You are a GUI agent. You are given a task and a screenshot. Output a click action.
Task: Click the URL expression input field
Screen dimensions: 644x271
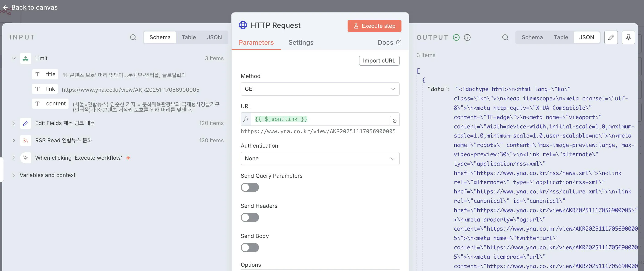[320, 119]
